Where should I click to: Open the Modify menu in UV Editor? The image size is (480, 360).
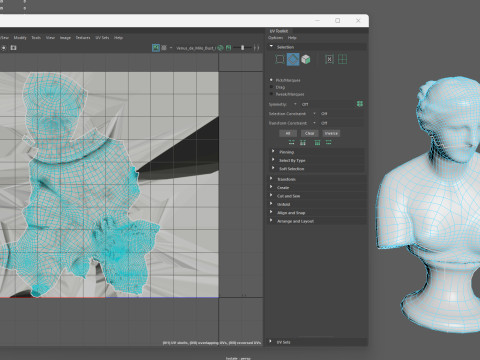[20, 38]
